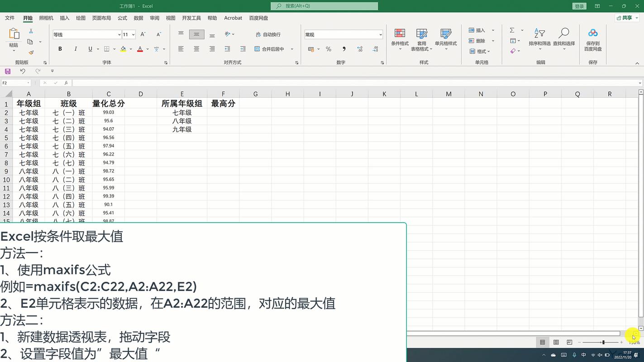Open the File (文件) tab
Image resolution: width=644 pixels, height=362 pixels.
[x=10, y=18]
